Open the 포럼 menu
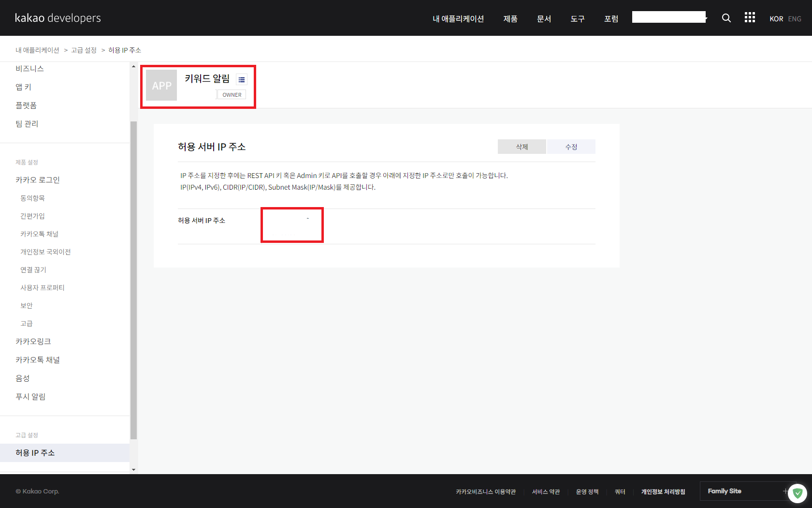Viewport: 812px width, 508px height. 611,18
